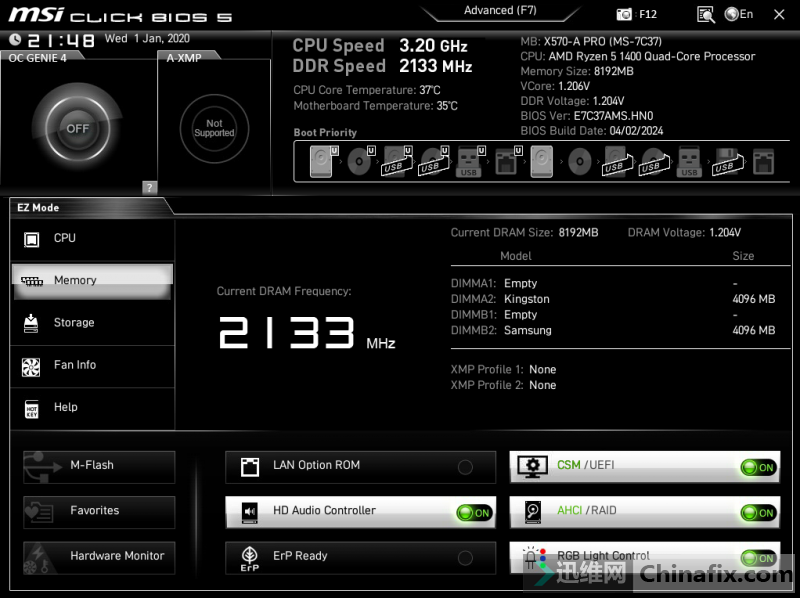The width and height of the screenshot is (800, 598).
Task: Click the OC GENIE 4 OFF dial
Action: pos(78,128)
